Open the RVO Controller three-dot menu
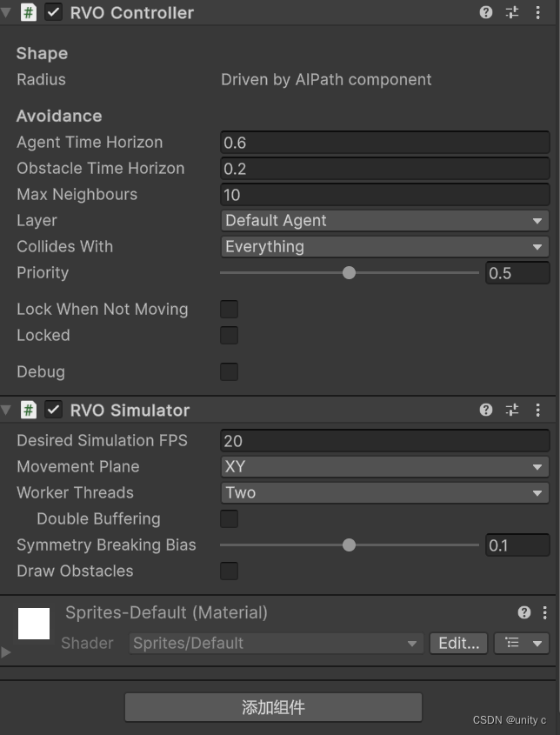Screen dimensions: 560x735 tap(537, 12)
